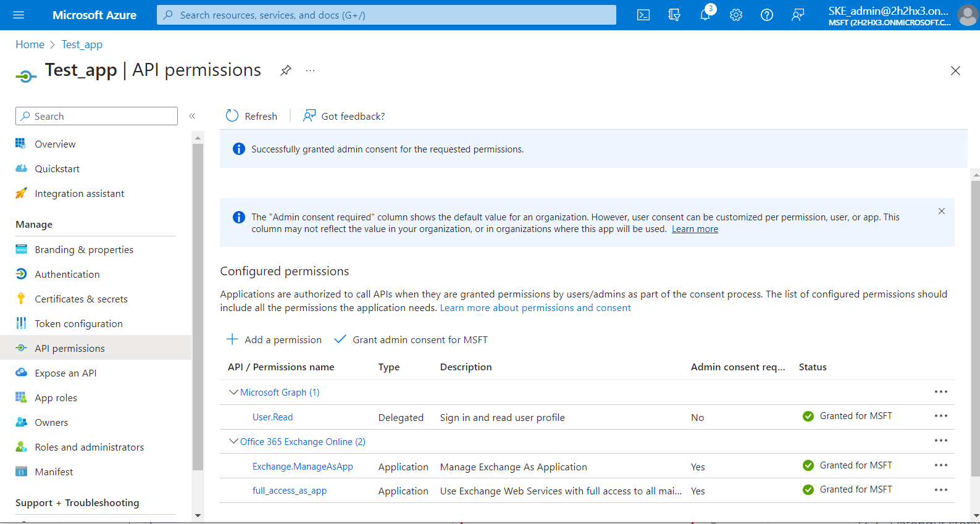Click Grant admin consent for MSFT

pyautogui.click(x=411, y=339)
